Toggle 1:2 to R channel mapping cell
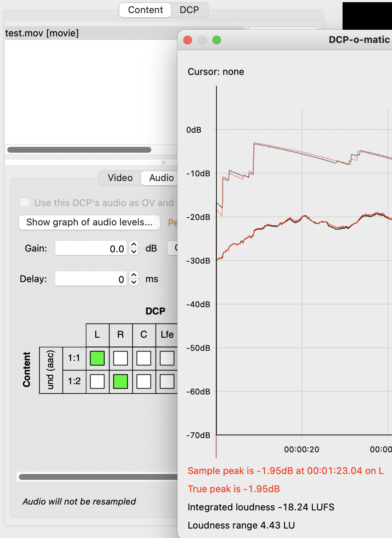Image resolution: width=392 pixels, height=538 pixels. 120,381
